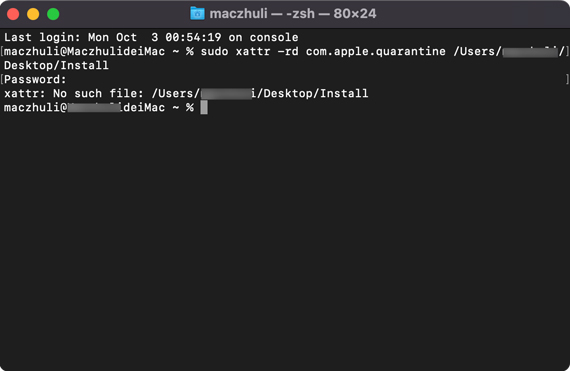Image resolution: width=570 pixels, height=371 pixels.
Task: Click the 'sudo' word in the command line
Action: pos(214,52)
